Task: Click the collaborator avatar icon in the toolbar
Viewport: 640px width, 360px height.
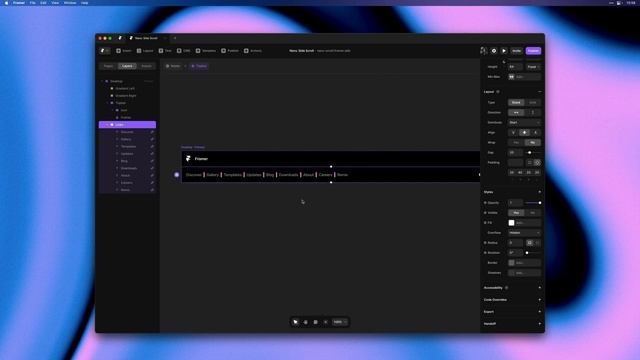Action: pos(484,51)
